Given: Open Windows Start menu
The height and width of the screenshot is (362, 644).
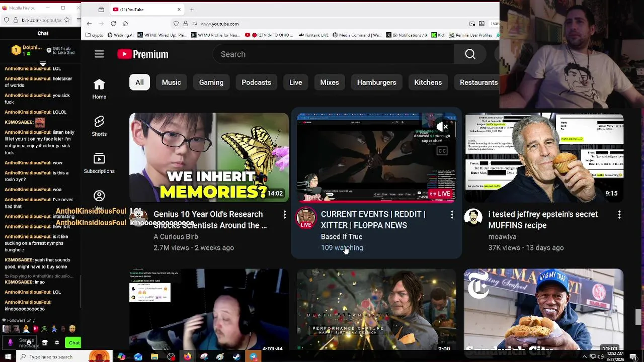Looking at the screenshot, I should [8, 357].
